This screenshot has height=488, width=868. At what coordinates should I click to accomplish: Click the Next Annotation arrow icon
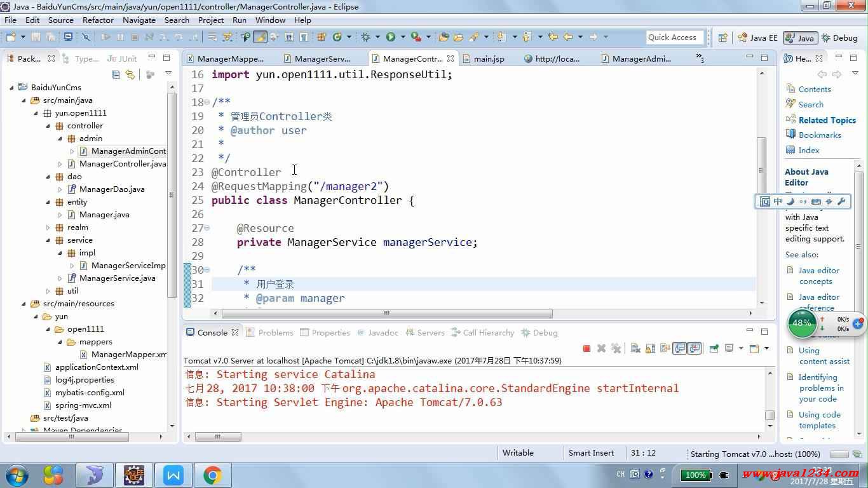point(501,37)
